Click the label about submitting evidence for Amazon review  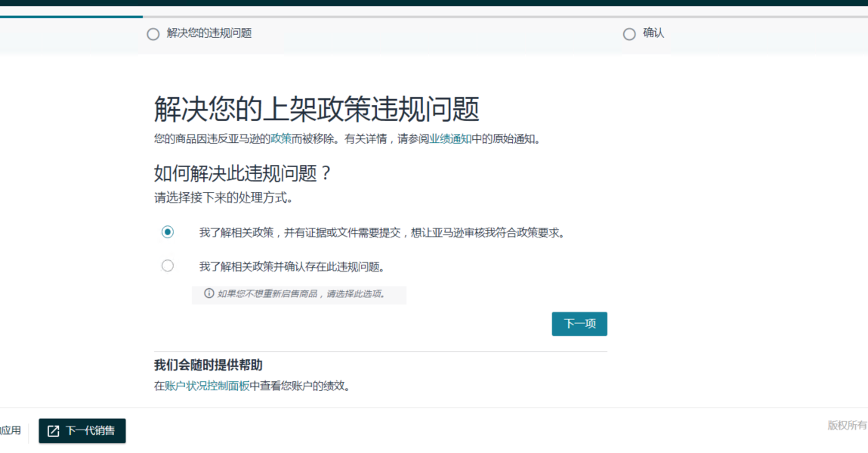coord(383,233)
